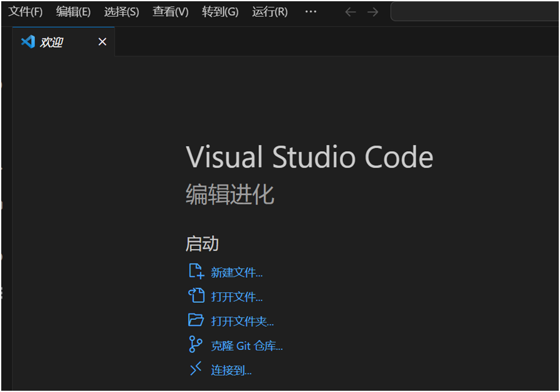Screen dimensions: 560x392
Task: Open the 新建文件... link
Action: coord(236,273)
